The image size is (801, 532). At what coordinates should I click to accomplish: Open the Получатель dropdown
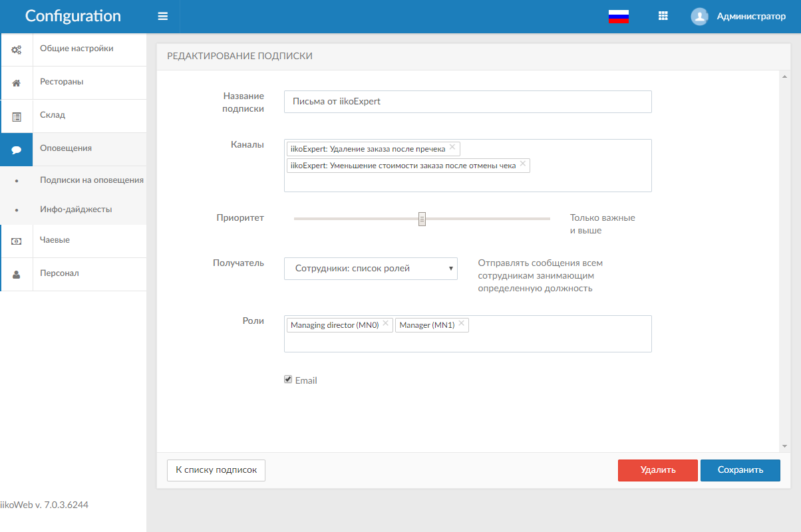point(371,269)
